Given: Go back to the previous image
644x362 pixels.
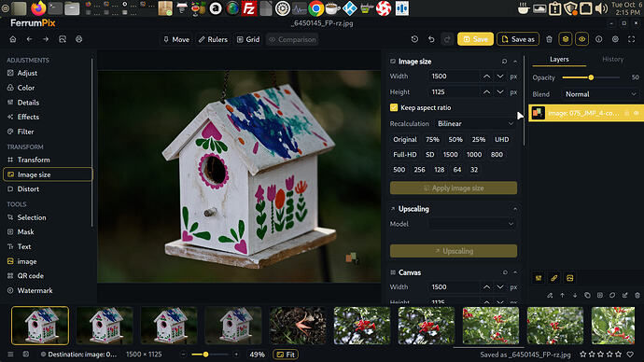Looking at the screenshot, I should (x=29, y=39).
